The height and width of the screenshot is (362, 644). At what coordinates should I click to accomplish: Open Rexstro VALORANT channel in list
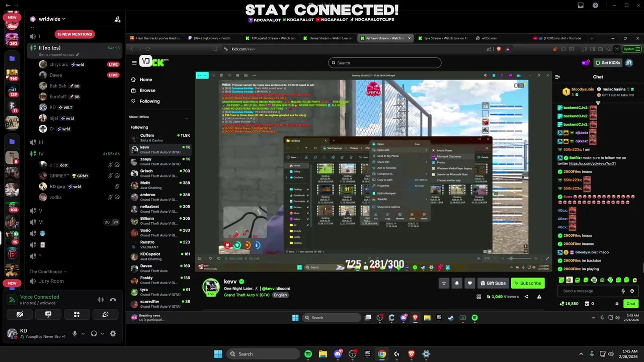point(160,244)
